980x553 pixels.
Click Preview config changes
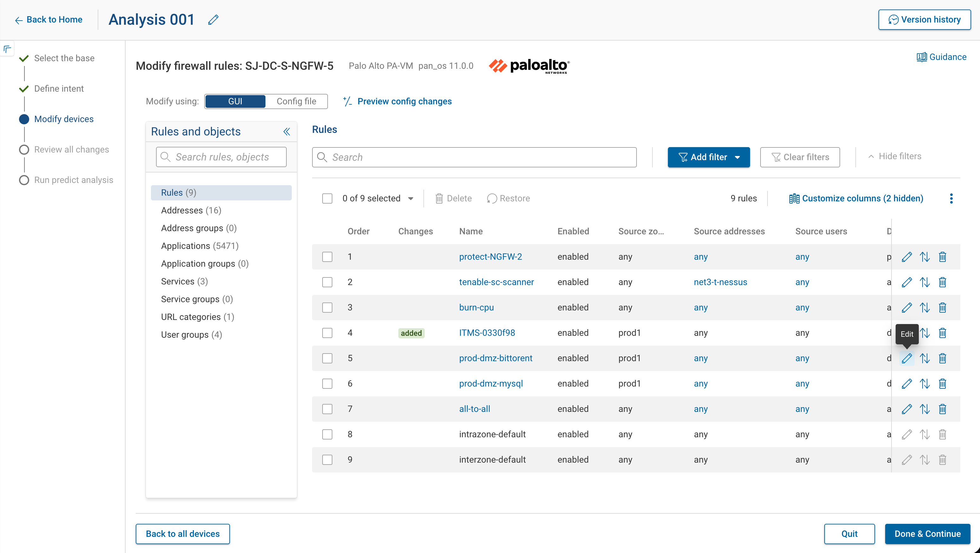(397, 101)
